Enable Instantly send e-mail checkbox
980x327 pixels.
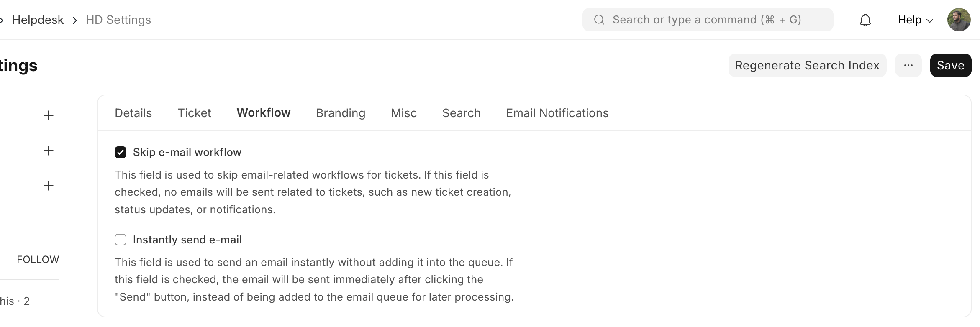[x=121, y=240]
